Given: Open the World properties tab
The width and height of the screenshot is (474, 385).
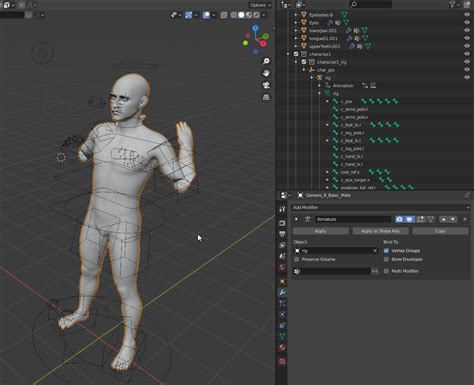Looking at the screenshot, I should point(282,267).
